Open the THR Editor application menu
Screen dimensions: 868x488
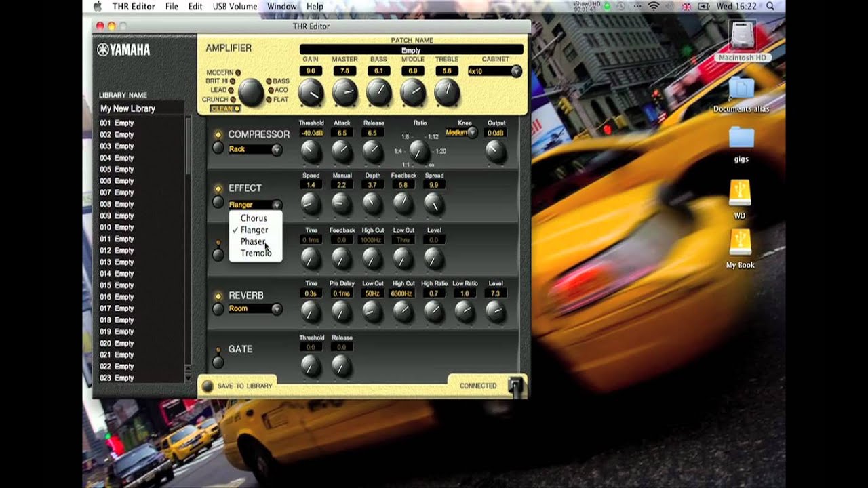point(133,6)
